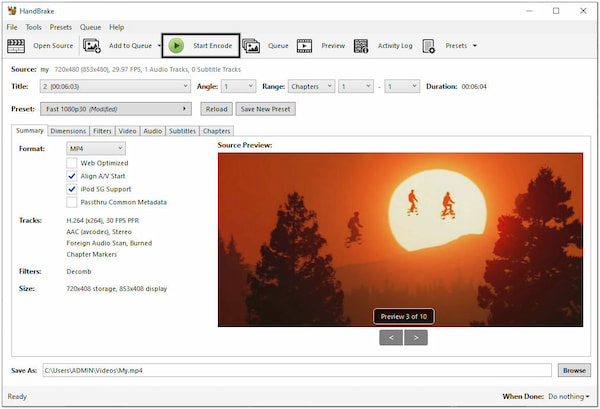Open the start chapter dropdown

click(x=356, y=86)
